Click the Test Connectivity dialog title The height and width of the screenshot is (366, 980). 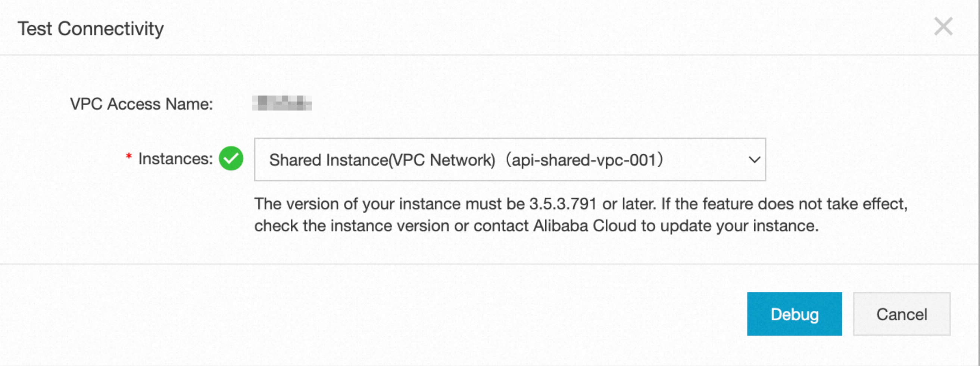(91, 28)
